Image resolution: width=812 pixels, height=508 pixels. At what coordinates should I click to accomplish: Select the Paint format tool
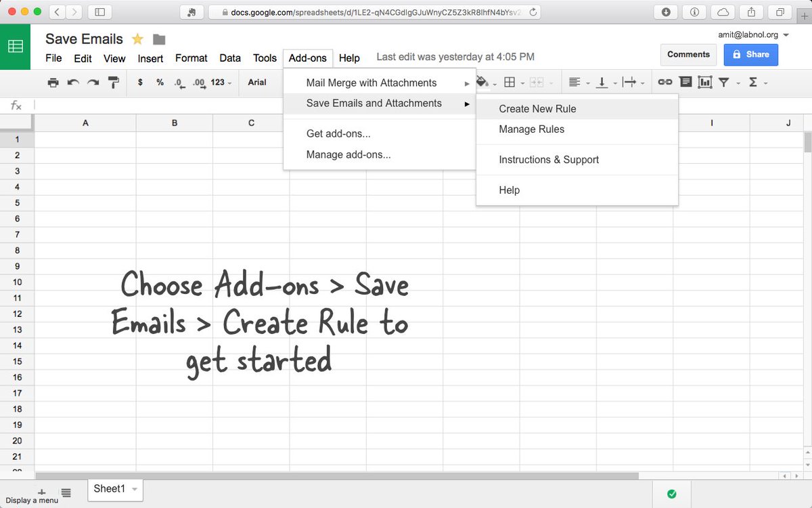[114, 81]
